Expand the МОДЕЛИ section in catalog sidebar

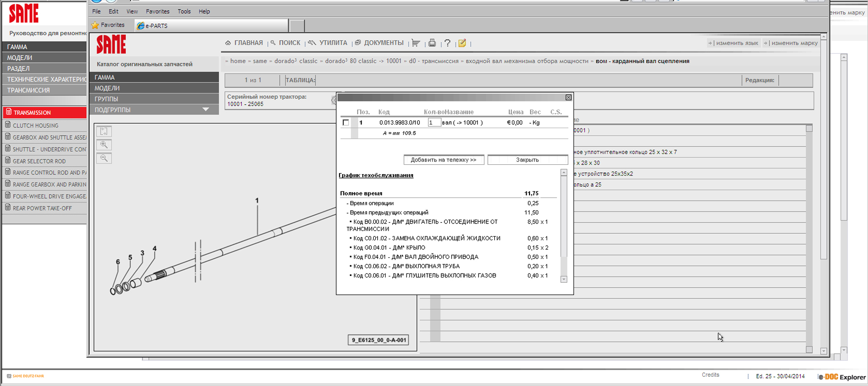107,88
